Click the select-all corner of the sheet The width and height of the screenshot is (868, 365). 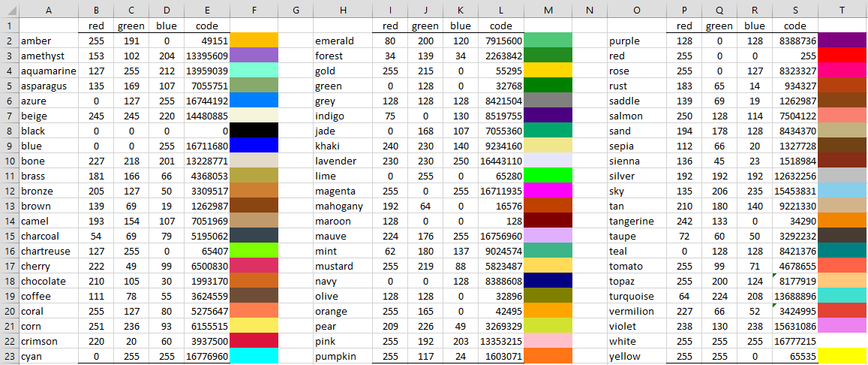(10, 10)
